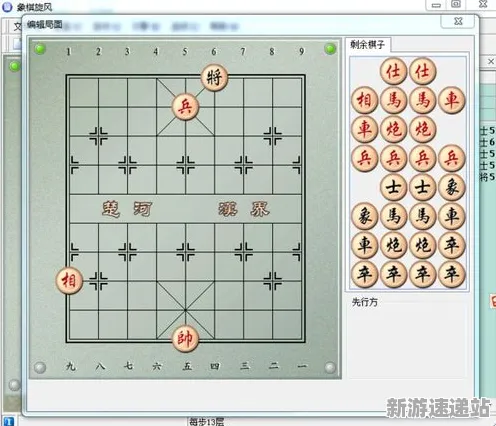Screen dimensions: 496x426
Task: Open the 剩余棋子 tab
Action: point(367,45)
